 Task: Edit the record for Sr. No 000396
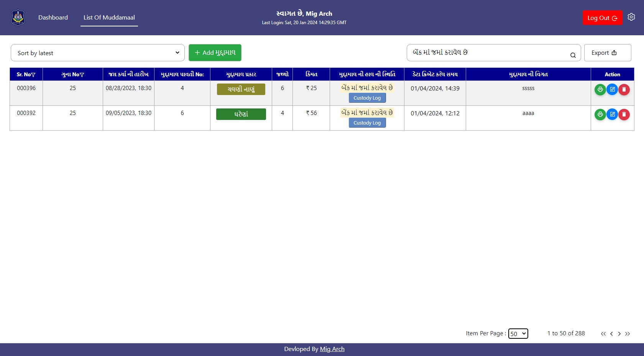point(612,90)
